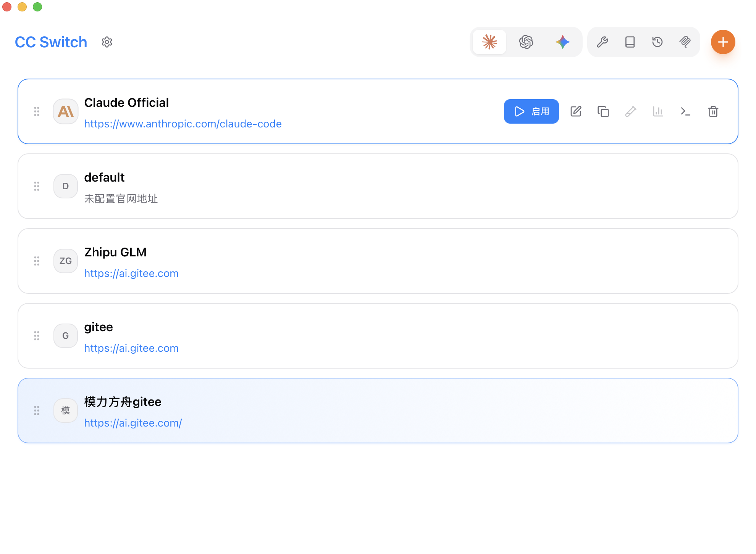Click the 模 avatar of 模力方舟gitee
Viewport: 756px width, 554px height.
pos(66,411)
